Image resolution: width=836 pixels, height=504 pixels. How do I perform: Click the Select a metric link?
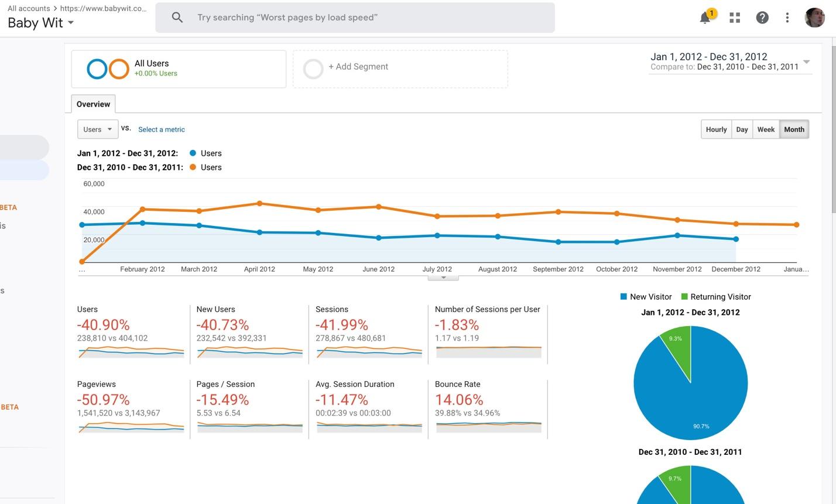pyautogui.click(x=162, y=129)
